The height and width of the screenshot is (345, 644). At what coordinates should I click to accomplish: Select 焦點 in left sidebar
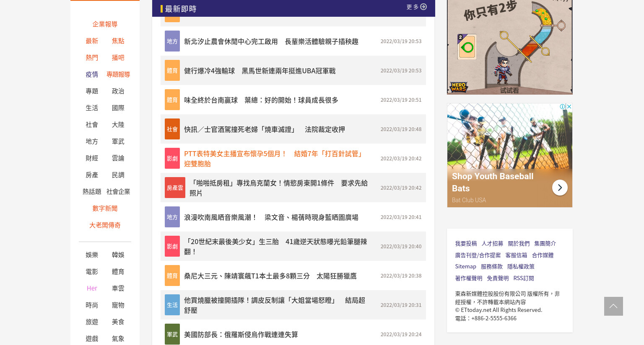118,41
